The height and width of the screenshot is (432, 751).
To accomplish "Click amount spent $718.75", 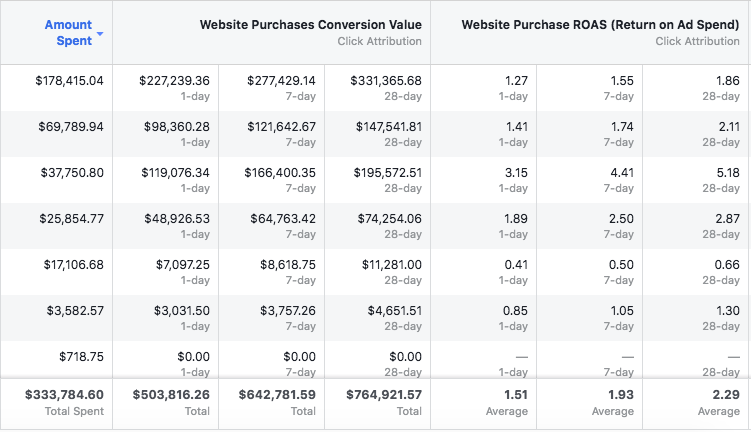I will click(81, 356).
